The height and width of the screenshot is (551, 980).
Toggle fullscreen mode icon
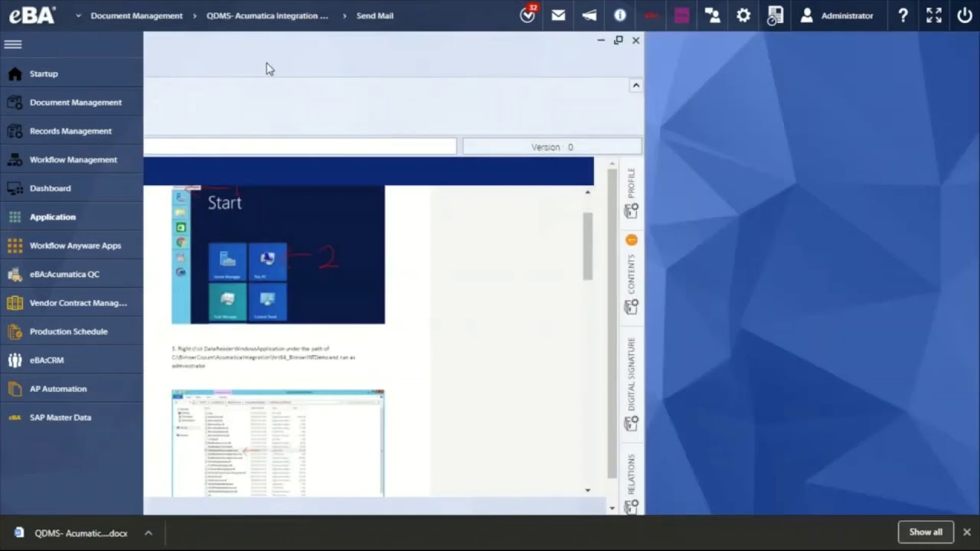(x=934, y=15)
